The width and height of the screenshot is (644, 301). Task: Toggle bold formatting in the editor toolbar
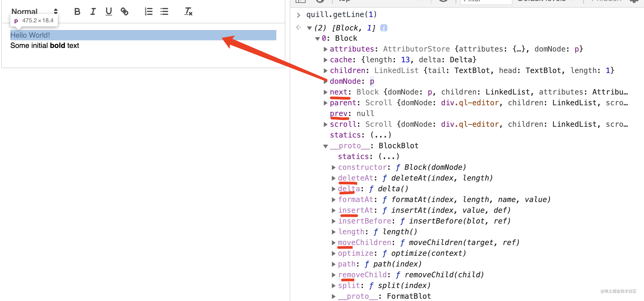pyautogui.click(x=77, y=11)
